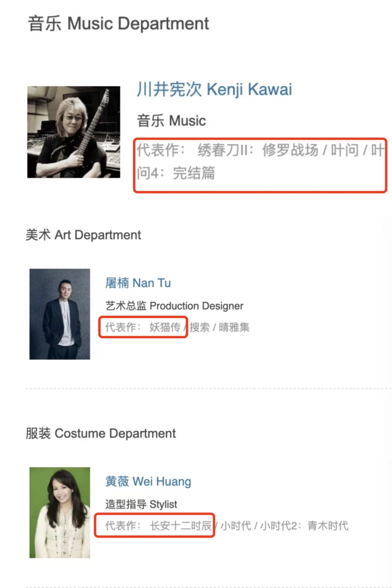392x588 pixels.
Task: Open the 黄薇 Wei Huang name link
Action: click(148, 481)
